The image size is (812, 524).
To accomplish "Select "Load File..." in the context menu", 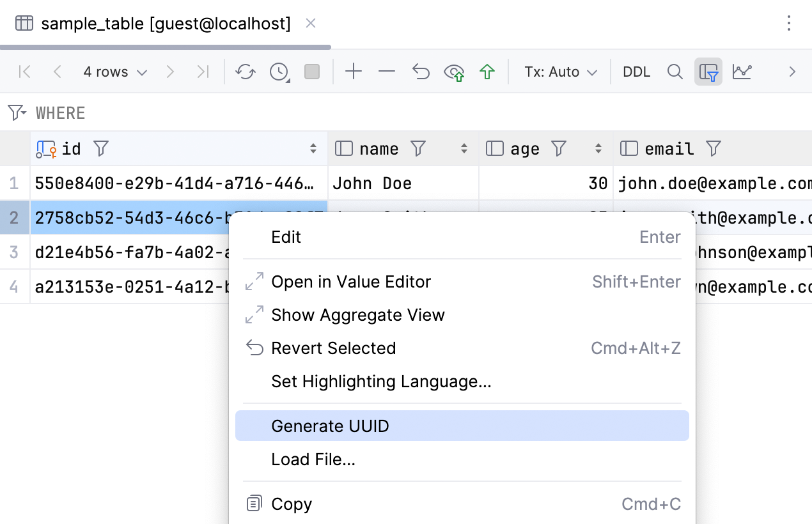I will click(313, 459).
